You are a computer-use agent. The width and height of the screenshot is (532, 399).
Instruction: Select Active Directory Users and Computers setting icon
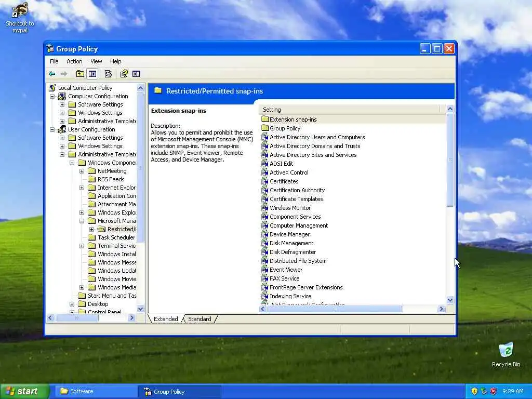point(264,137)
